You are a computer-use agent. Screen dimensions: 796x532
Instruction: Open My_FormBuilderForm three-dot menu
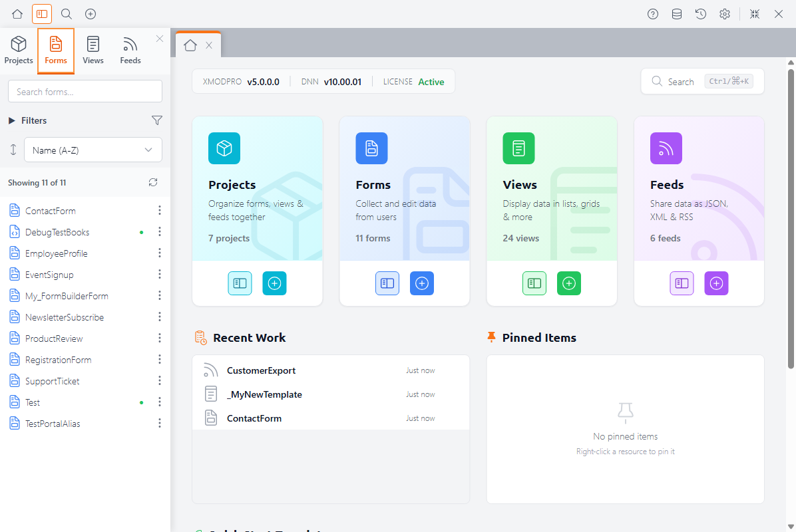point(160,296)
